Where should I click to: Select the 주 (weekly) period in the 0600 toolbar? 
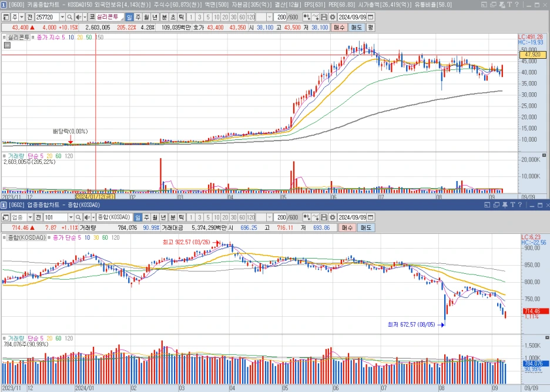click(x=138, y=17)
